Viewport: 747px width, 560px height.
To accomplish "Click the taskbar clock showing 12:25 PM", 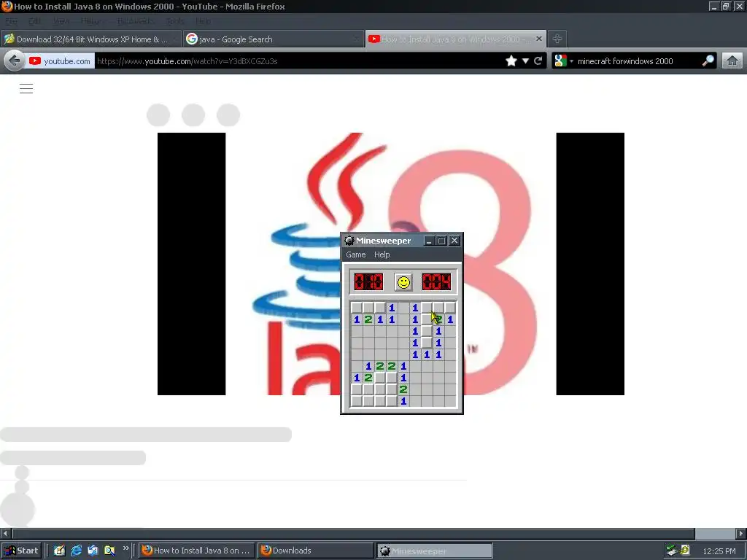I will (x=719, y=551).
